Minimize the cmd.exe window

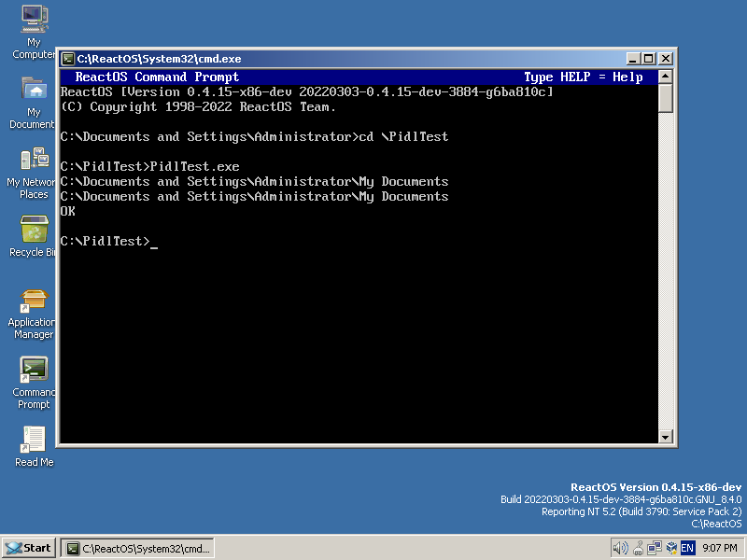tap(633, 59)
